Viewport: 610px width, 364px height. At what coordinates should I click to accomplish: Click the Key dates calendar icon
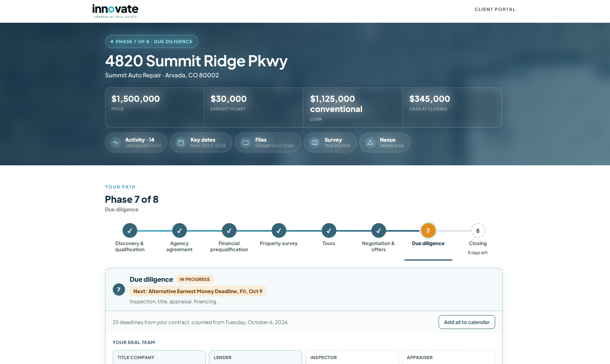click(181, 143)
